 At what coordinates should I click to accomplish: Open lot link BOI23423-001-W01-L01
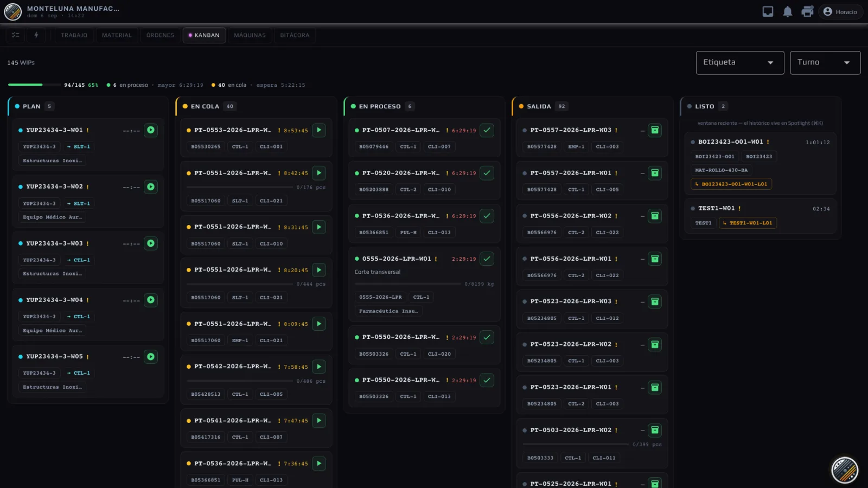731,184
